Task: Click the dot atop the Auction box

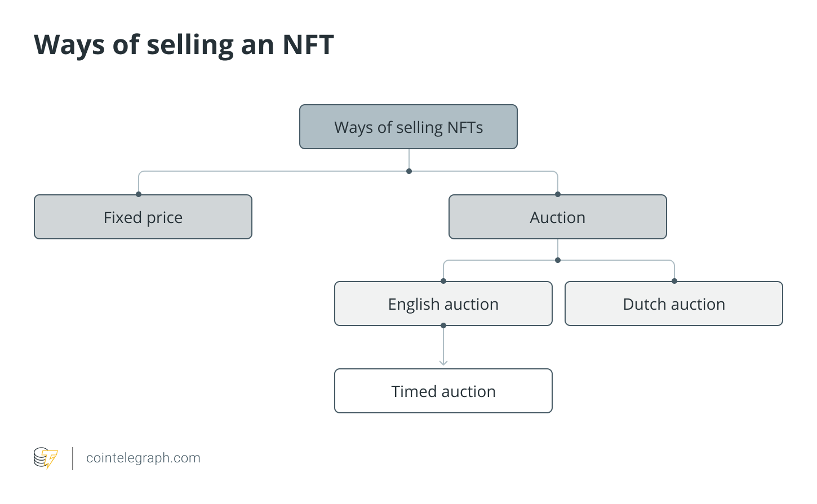Action: [558, 194]
